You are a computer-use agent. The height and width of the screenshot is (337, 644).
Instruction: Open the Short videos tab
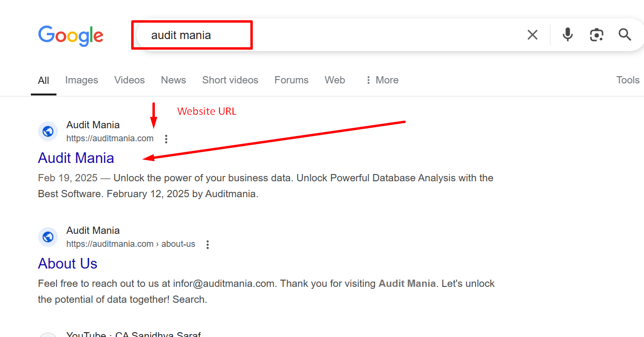coord(230,80)
